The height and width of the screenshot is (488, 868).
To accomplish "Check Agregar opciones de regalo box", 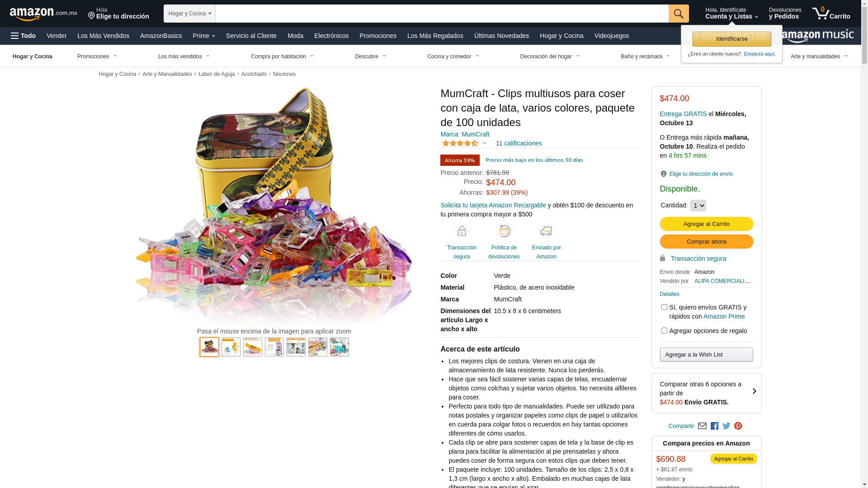I will tap(664, 331).
